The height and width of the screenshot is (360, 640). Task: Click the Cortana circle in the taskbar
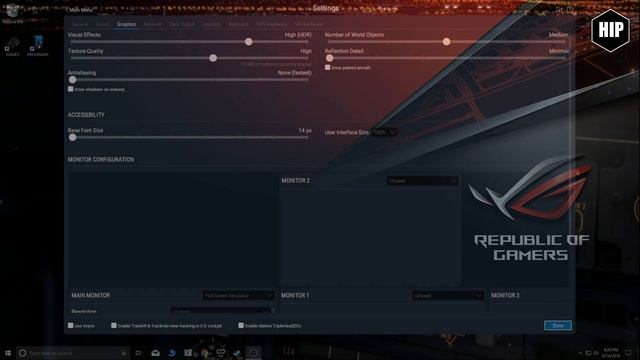click(22, 353)
